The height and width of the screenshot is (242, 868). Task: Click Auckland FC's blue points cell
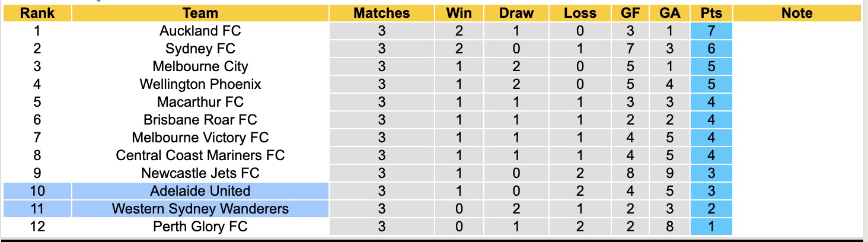711,31
